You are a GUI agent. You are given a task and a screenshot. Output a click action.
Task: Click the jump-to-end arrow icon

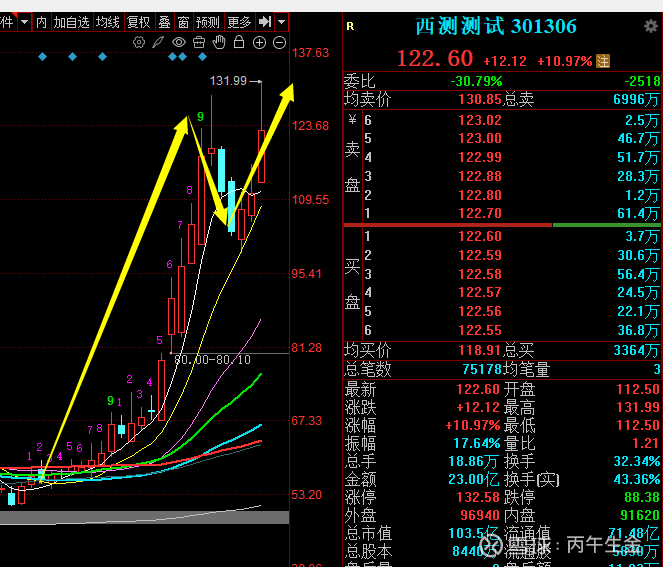(x=265, y=22)
